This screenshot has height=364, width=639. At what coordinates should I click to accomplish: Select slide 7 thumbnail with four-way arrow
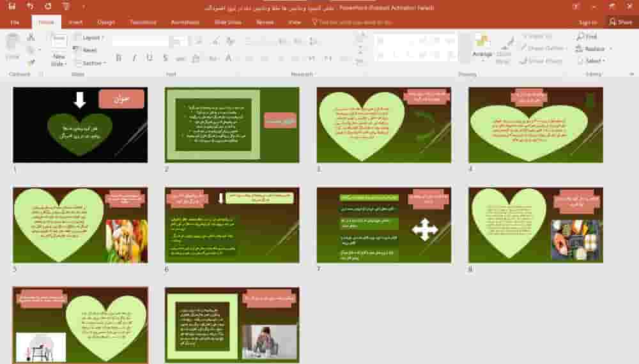click(x=383, y=225)
